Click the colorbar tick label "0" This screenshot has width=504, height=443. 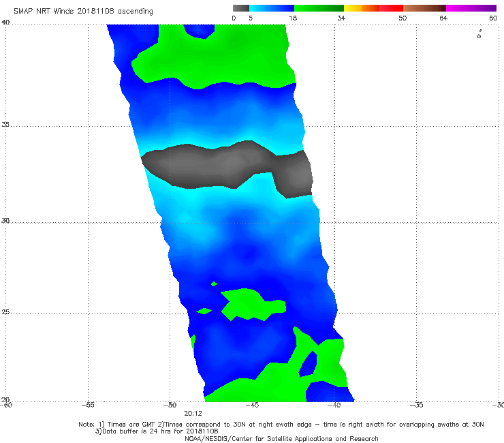tap(234, 18)
